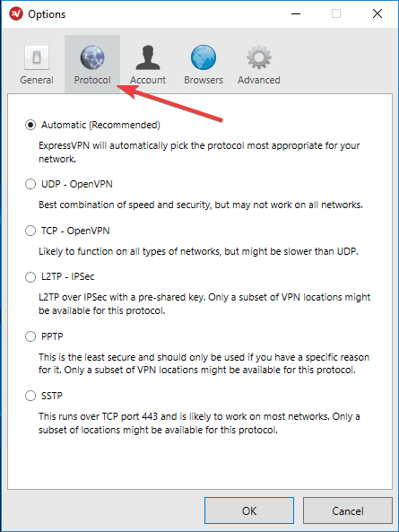
Task: Select the Protocol globe icon
Action: (x=92, y=57)
